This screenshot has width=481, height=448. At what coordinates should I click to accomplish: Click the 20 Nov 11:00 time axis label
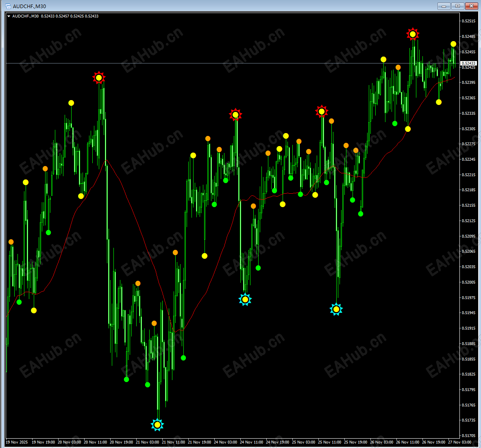(96, 442)
